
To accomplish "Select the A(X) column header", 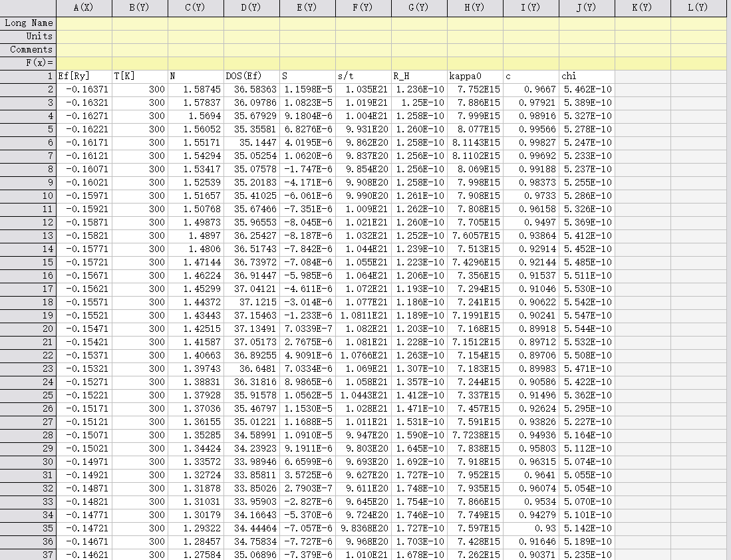I will [84, 7].
